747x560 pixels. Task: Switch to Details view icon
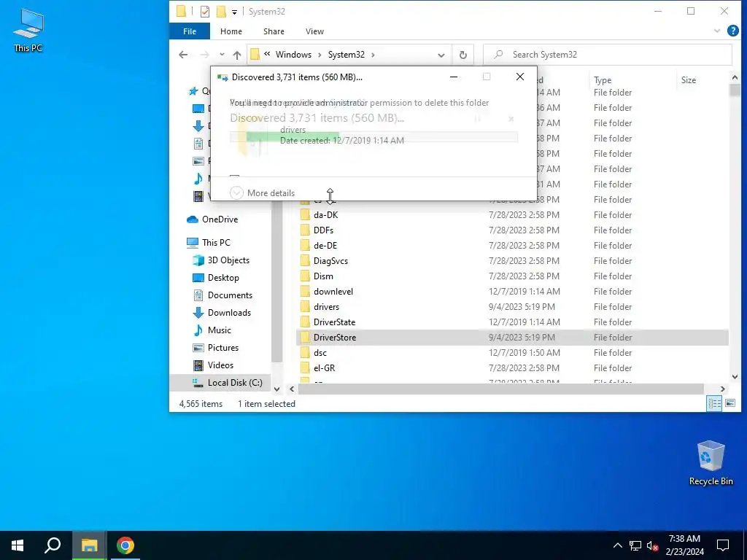click(x=714, y=404)
